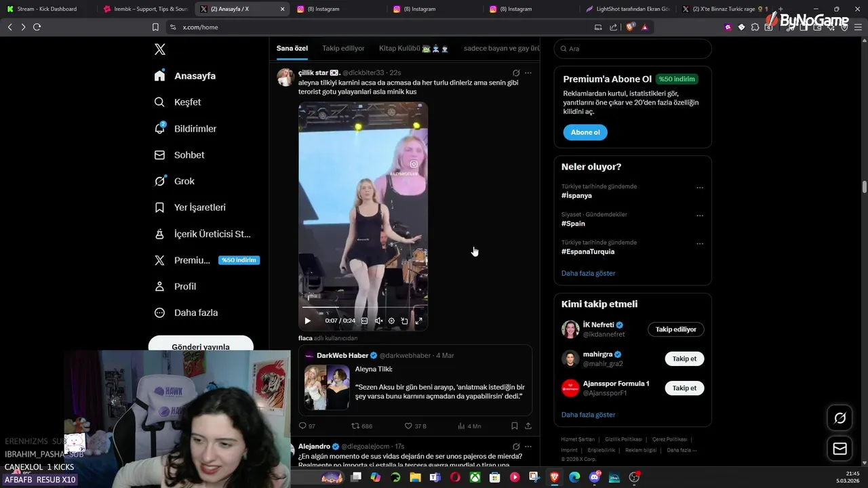Expand video to fullscreen

(418, 321)
